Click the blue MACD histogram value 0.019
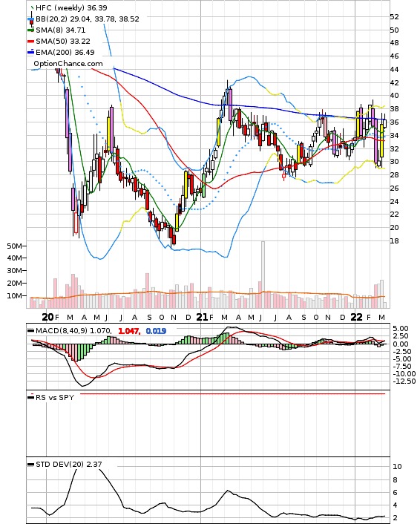This screenshot has height=524, width=420. click(156, 331)
